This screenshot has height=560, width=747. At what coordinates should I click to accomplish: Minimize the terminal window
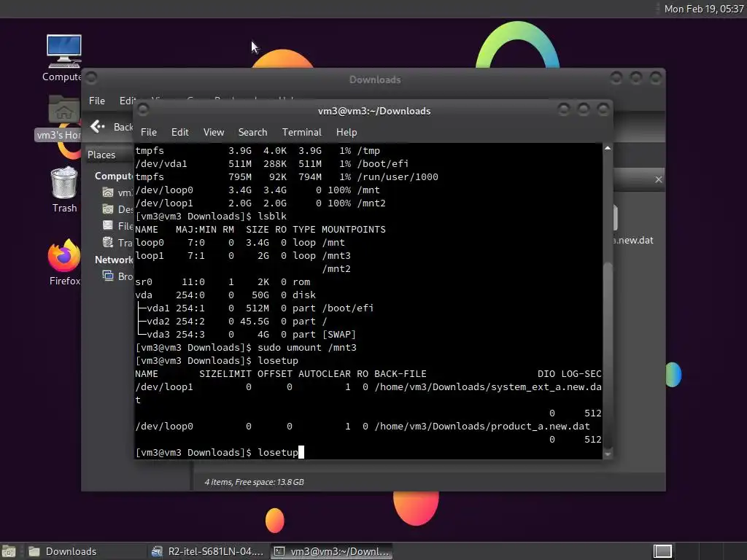564,110
